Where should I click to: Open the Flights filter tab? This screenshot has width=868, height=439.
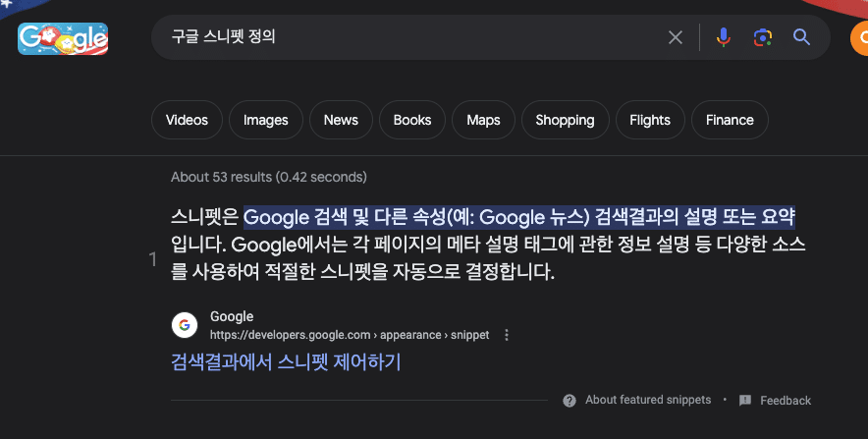point(650,120)
